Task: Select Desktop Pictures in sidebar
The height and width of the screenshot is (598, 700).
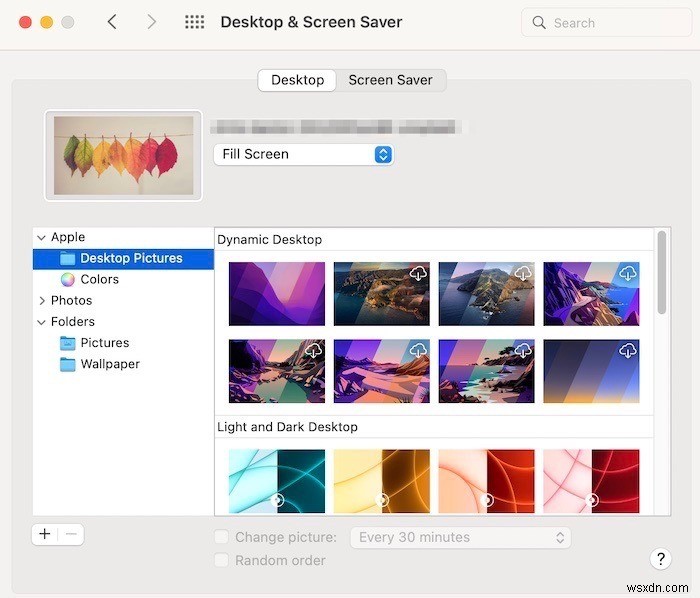Action: (x=123, y=259)
